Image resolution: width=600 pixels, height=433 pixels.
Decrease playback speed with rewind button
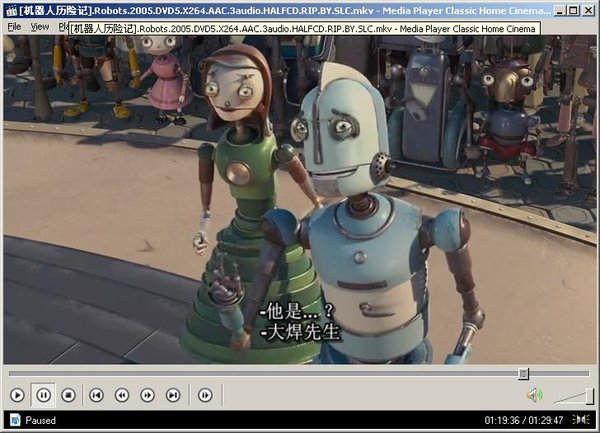(x=122, y=395)
